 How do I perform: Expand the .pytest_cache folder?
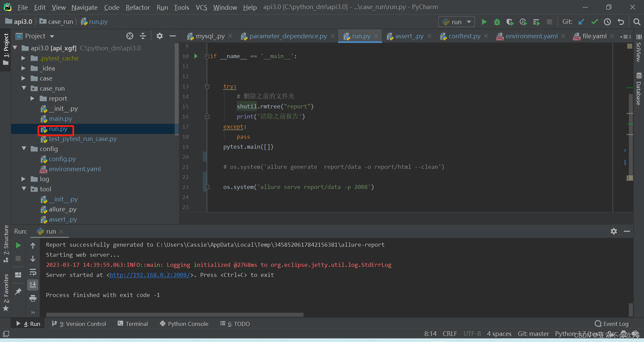pos(23,58)
